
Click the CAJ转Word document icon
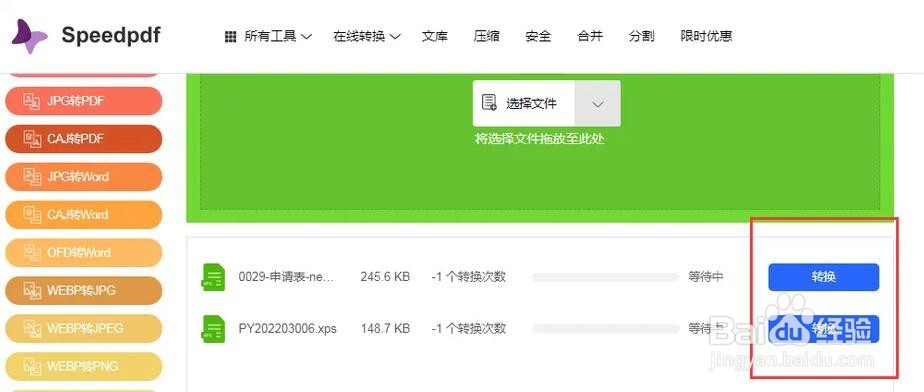point(32,215)
